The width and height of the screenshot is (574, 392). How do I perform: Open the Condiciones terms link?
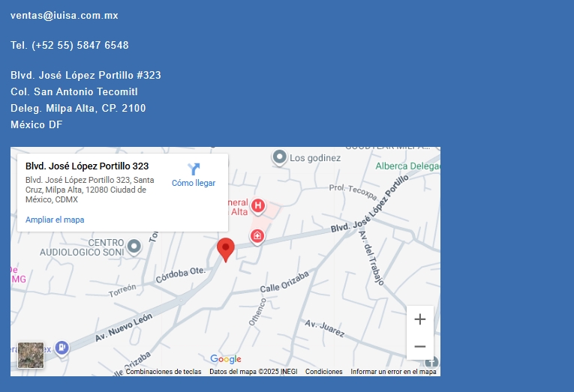323,372
